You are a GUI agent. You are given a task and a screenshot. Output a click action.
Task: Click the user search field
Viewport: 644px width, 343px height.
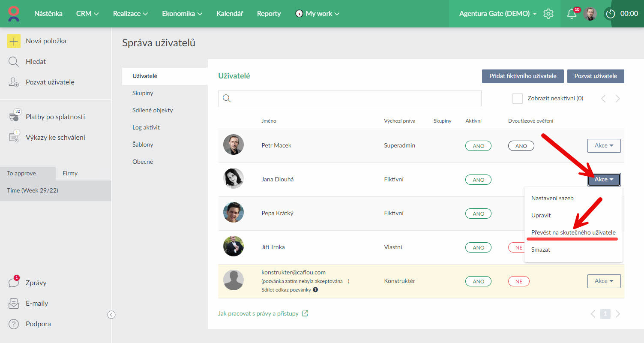point(350,99)
